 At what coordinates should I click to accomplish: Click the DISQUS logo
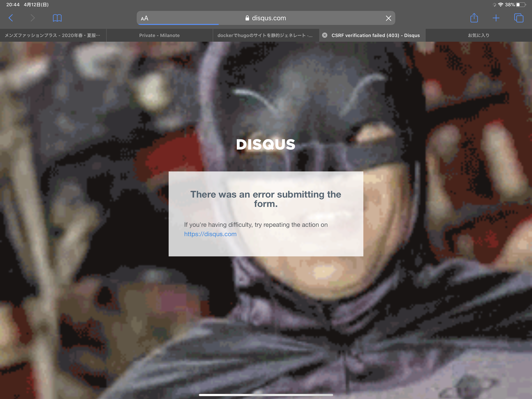point(266,144)
